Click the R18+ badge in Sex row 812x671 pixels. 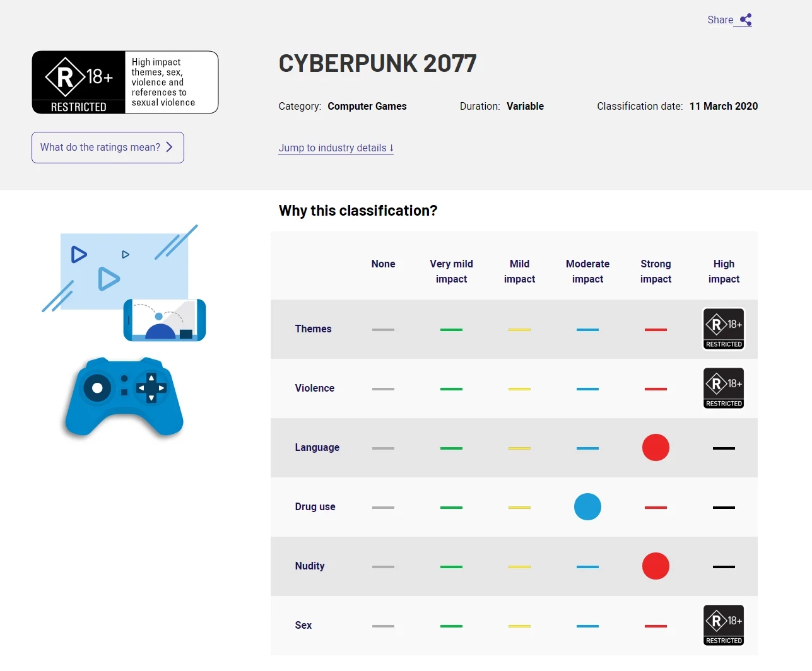coord(724,625)
